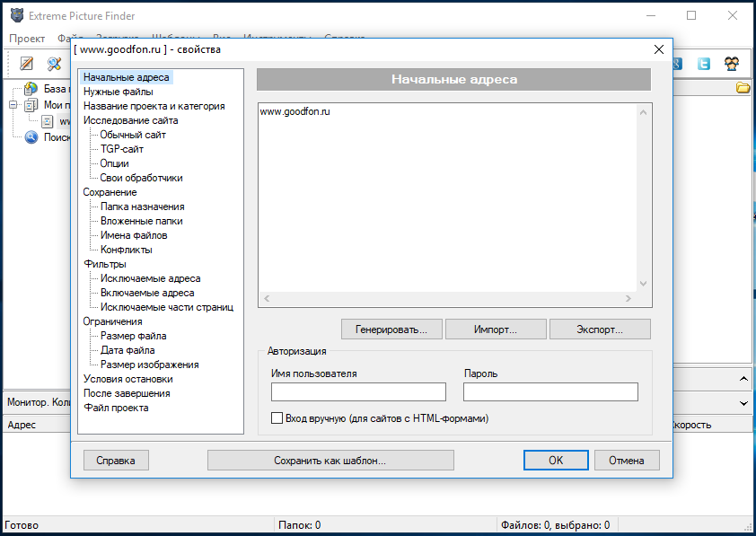Screen dimensions: 756x536
Task: Click the 'Отмена' cancel button
Action: (627, 461)
